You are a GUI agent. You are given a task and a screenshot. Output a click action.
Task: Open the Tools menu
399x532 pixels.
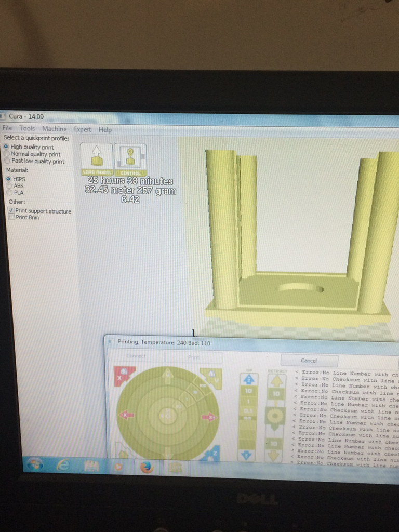pyautogui.click(x=27, y=128)
